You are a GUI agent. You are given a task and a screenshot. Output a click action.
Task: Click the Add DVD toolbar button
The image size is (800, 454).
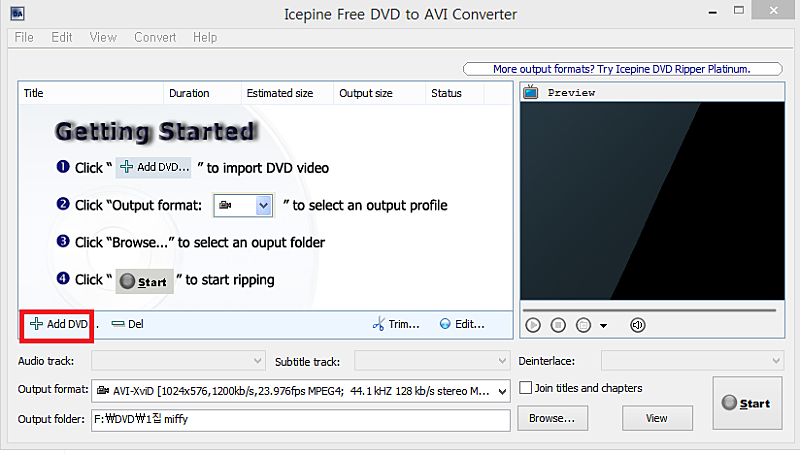pyautogui.click(x=58, y=324)
